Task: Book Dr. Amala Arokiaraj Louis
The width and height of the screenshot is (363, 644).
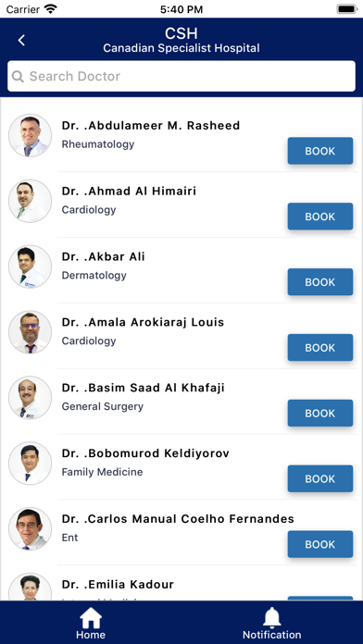Action: (x=320, y=348)
